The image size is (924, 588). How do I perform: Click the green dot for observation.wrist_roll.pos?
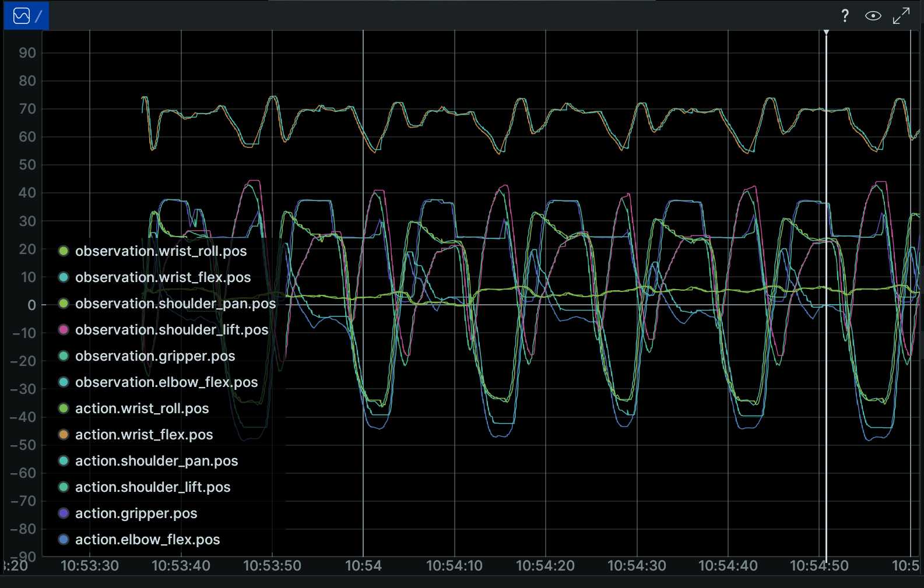64,251
